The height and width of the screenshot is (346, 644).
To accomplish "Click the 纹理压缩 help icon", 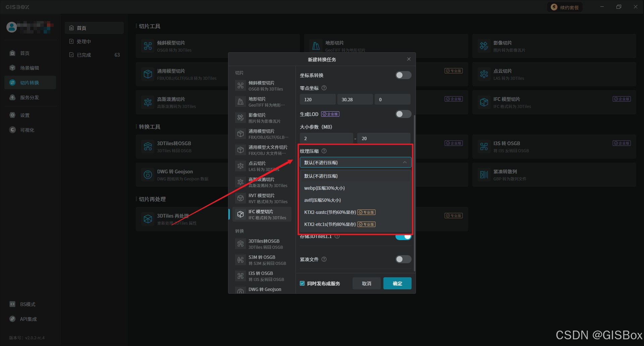I will coord(324,151).
